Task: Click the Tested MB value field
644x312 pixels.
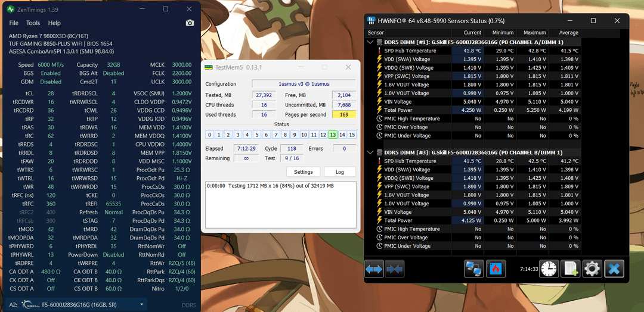Action: pyautogui.click(x=263, y=95)
